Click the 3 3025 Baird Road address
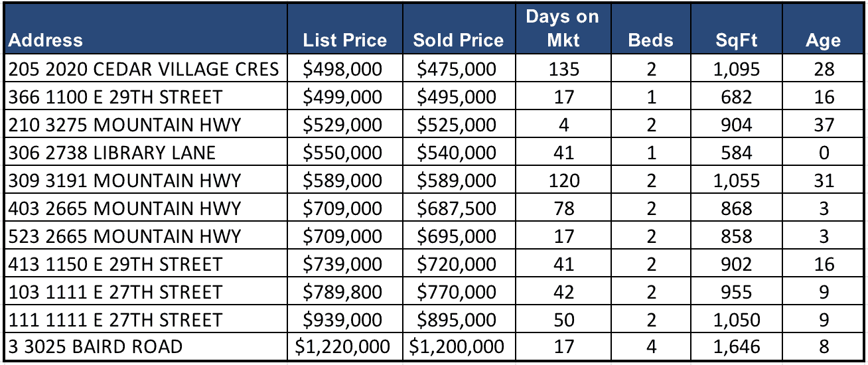The image size is (868, 365). coord(96,346)
